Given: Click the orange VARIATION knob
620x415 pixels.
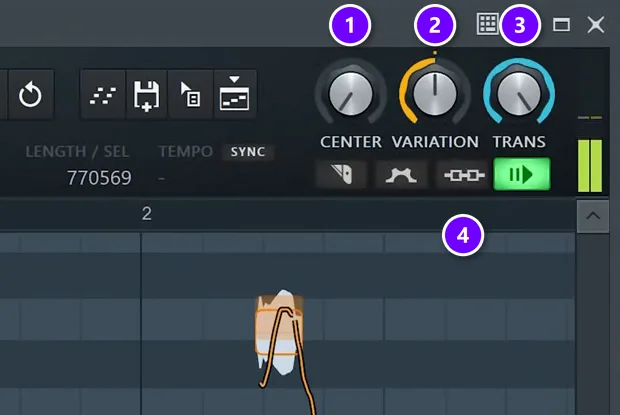Looking at the screenshot, I should 435,94.
